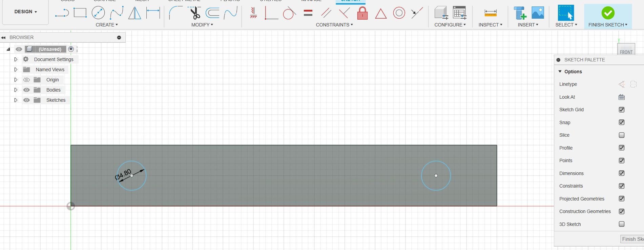
Task: Open the SELECT dropdown menu
Action: pyautogui.click(x=566, y=25)
